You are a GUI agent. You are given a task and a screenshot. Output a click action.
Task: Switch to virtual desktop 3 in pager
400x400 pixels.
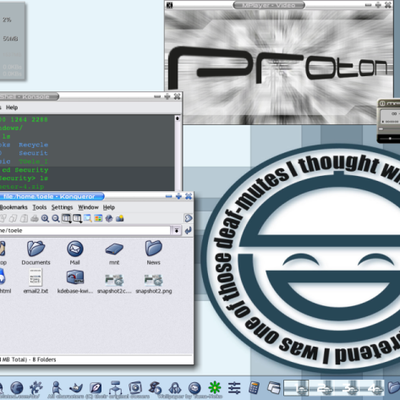pyautogui.click(x=346, y=388)
